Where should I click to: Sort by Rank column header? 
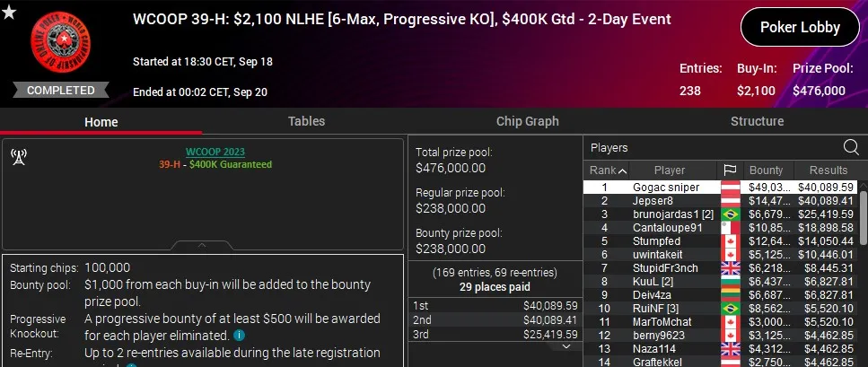click(x=608, y=170)
